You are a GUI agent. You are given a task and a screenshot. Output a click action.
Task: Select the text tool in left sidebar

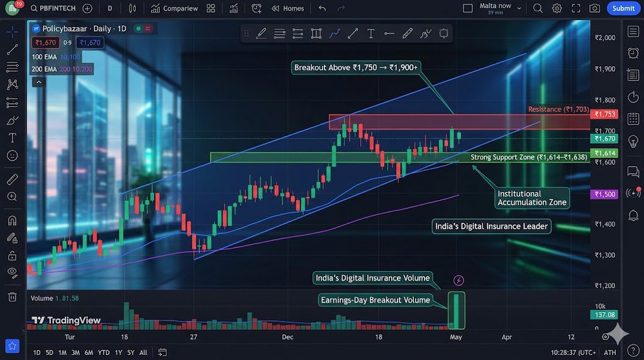(x=13, y=138)
